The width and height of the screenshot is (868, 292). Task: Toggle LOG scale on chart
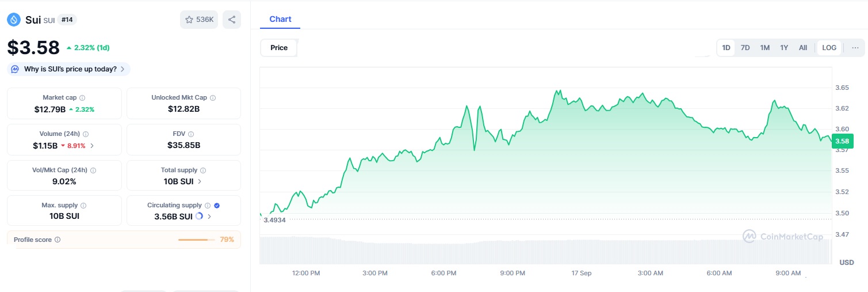tap(829, 48)
